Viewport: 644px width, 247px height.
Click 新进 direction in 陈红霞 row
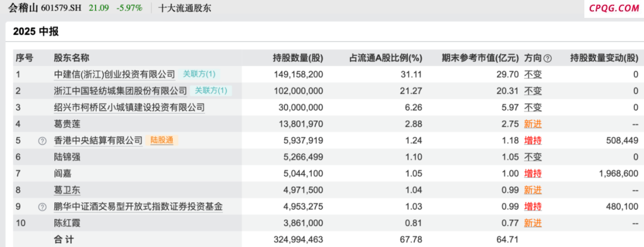pyautogui.click(x=532, y=223)
